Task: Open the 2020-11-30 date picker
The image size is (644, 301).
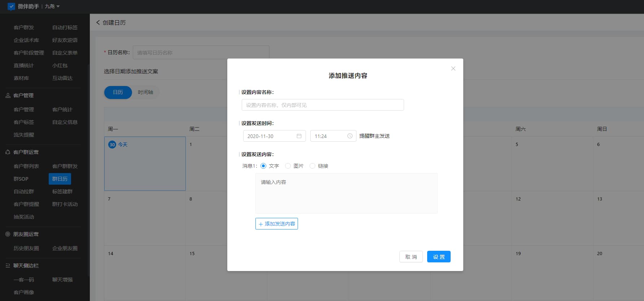Action: click(x=274, y=136)
